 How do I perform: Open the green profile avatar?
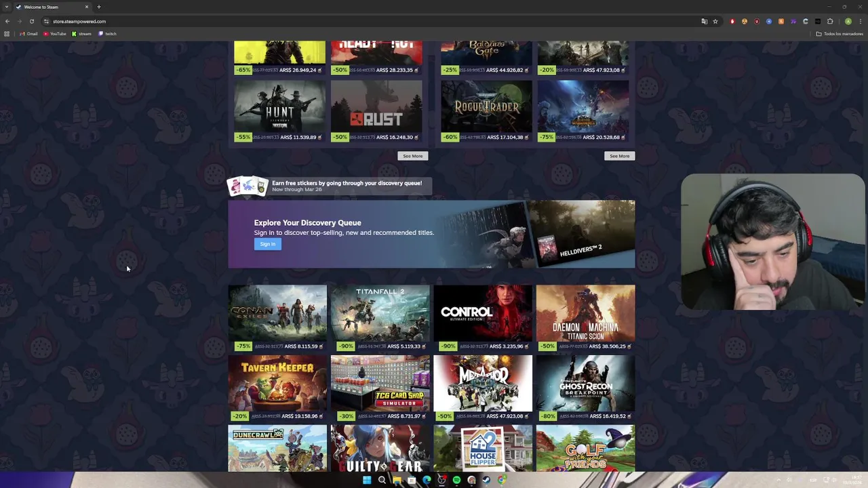point(848,21)
